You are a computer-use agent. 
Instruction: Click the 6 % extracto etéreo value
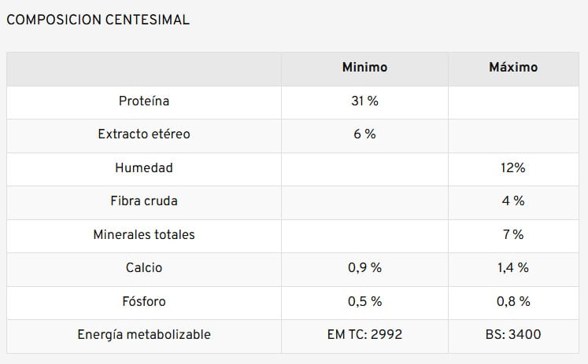[x=364, y=134]
